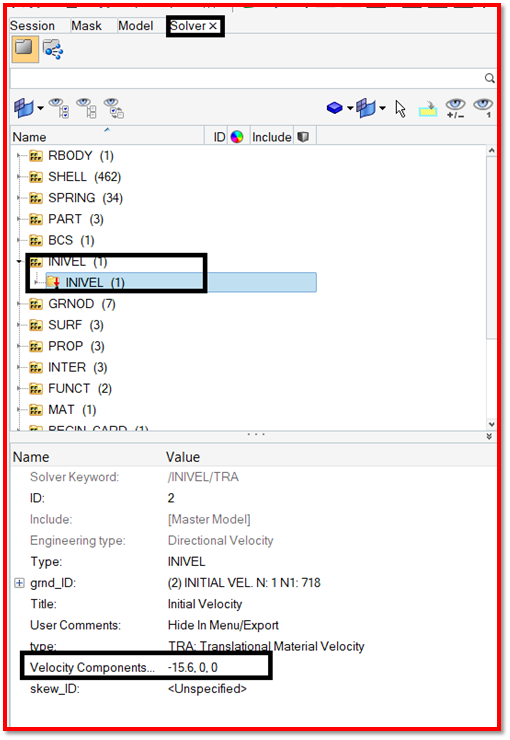Open the dropdown arrow beside blue solid icon

pyautogui.click(x=350, y=109)
